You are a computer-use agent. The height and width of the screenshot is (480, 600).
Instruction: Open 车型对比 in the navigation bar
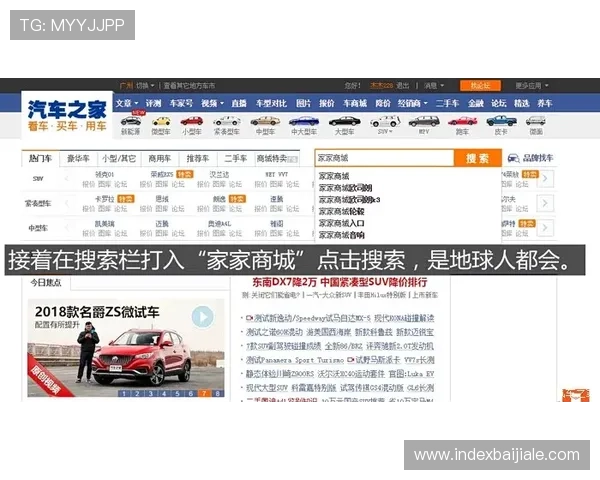[x=271, y=103]
